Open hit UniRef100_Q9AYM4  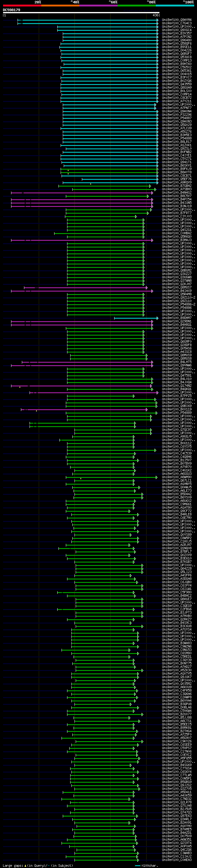click(177, 20)
